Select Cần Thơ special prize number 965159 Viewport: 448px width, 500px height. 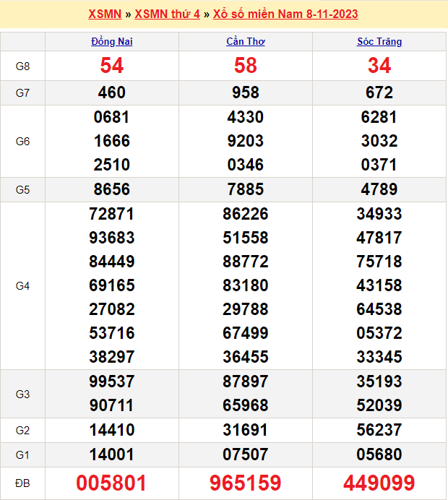(x=246, y=483)
